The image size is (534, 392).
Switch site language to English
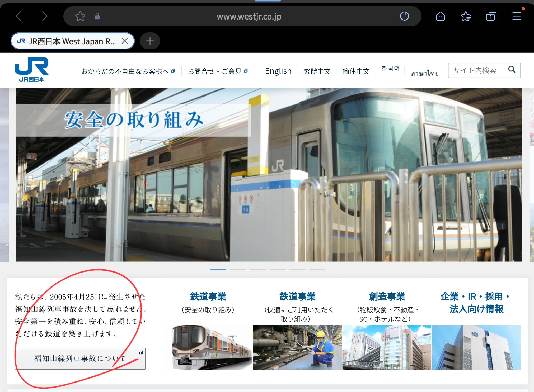tap(278, 71)
